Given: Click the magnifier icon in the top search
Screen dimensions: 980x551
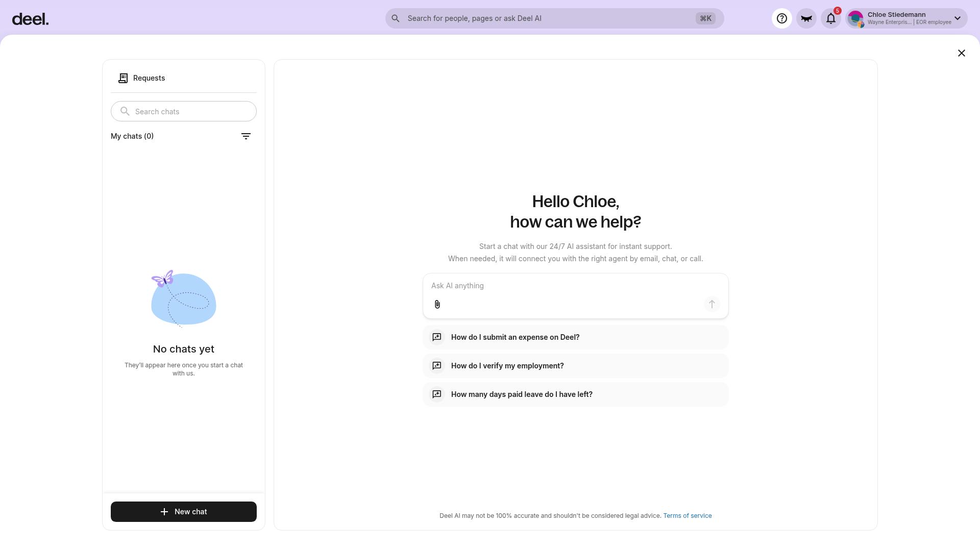Looking at the screenshot, I should tap(396, 18).
